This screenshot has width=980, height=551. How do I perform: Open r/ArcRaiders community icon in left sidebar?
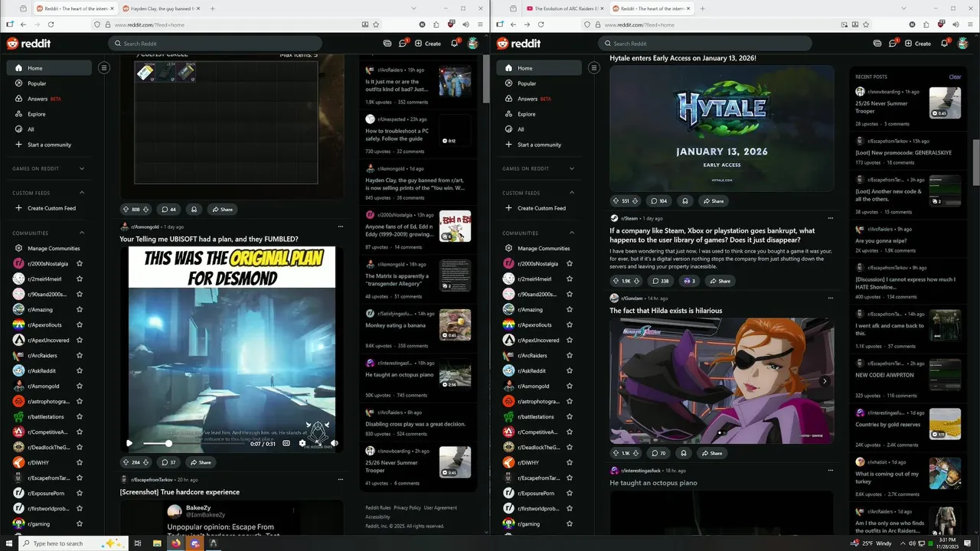[18, 356]
